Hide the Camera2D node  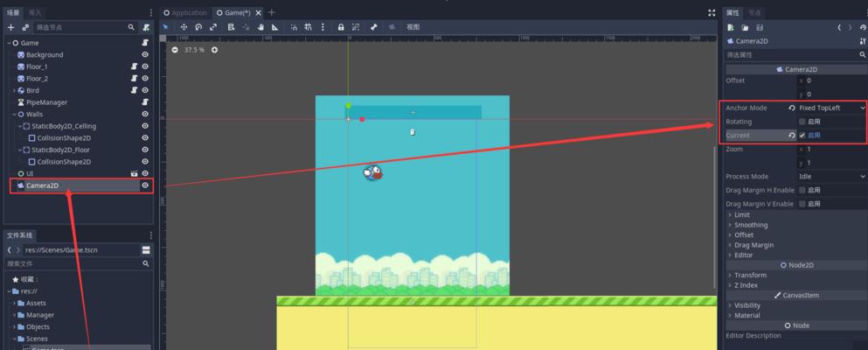point(146,185)
